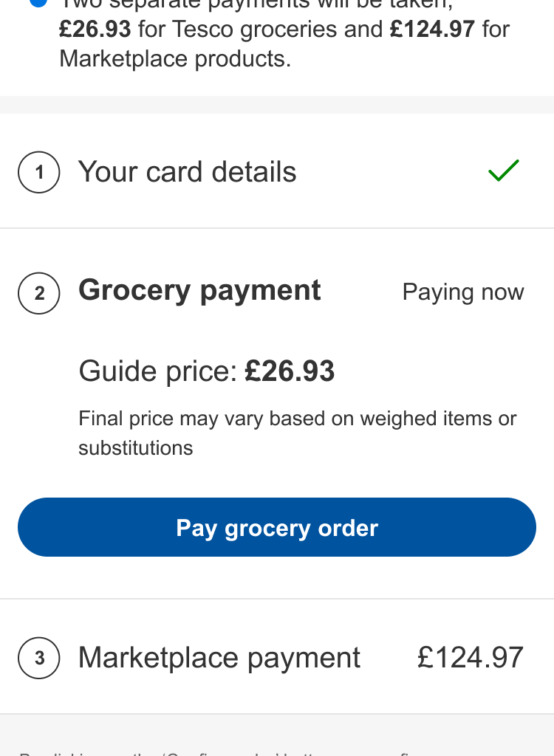Click the bold £26.93 guide price amount

[290, 371]
